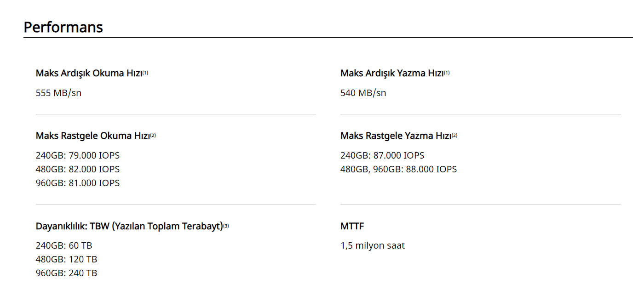The height and width of the screenshot is (290, 644).
Task: Select the 240GB: 79.000 IOPS line
Action: (77, 155)
